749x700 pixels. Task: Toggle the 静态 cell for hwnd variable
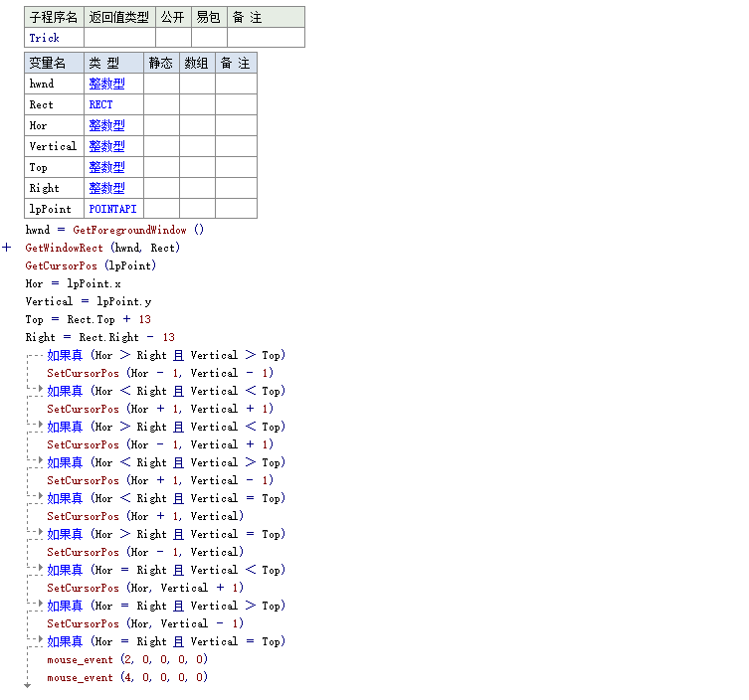(161, 84)
